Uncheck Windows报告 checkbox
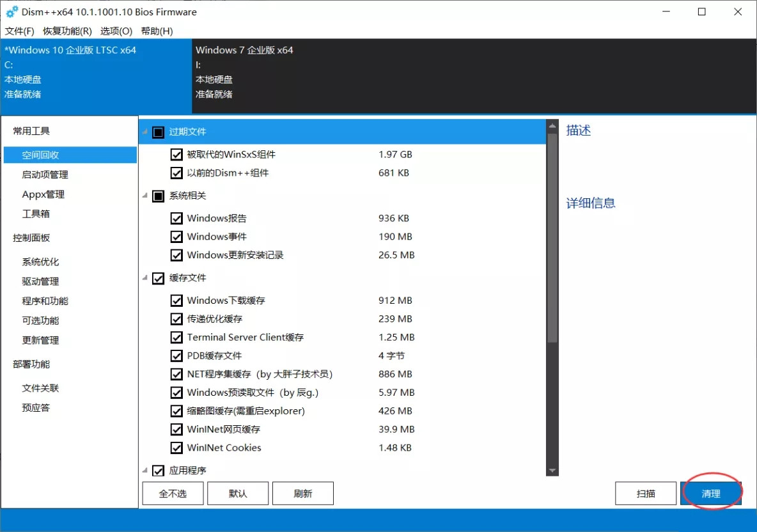Screen dimensions: 757x532 click(x=176, y=218)
